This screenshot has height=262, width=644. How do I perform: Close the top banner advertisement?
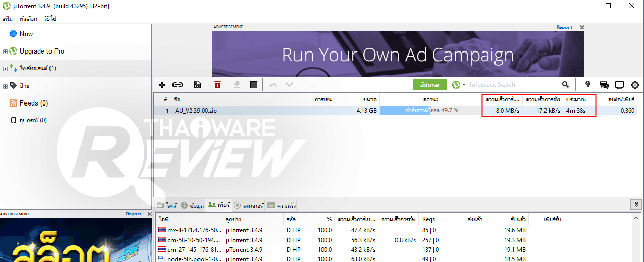tap(582, 27)
